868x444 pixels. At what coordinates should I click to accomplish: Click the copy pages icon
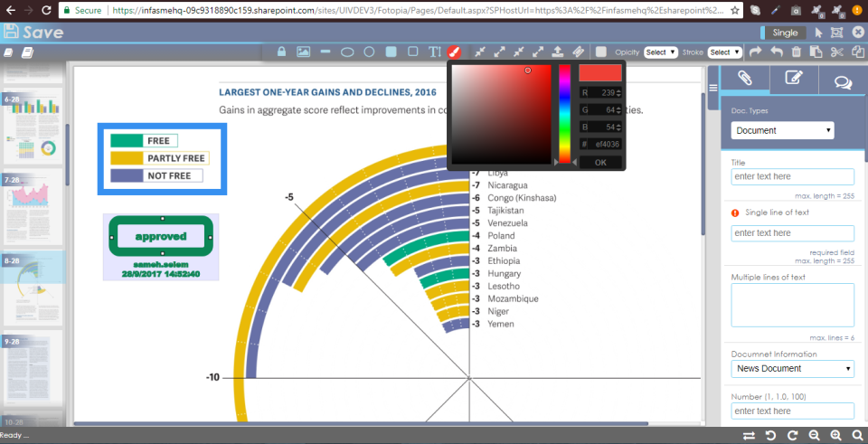(857, 52)
